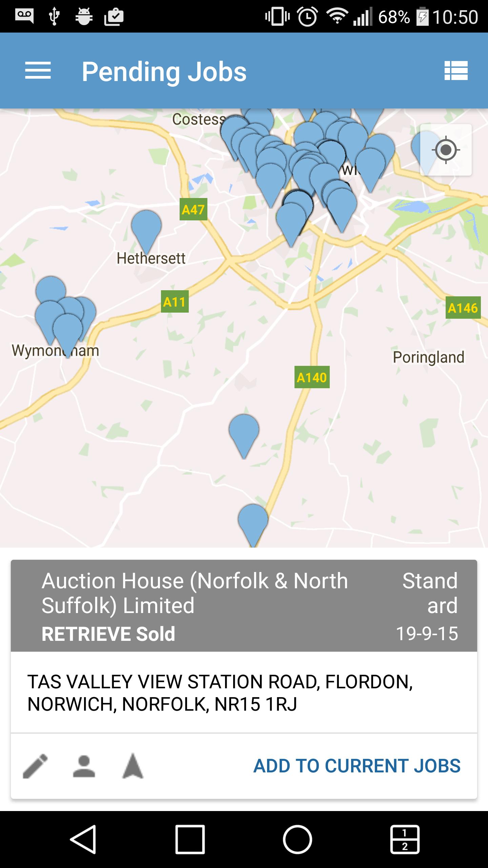Tap the recent apps square button
Screen dimensions: 488x868
coord(190,839)
